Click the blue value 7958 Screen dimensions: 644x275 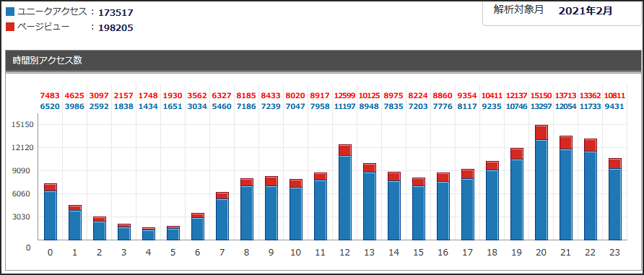pyautogui.click(x=321, y=106)
